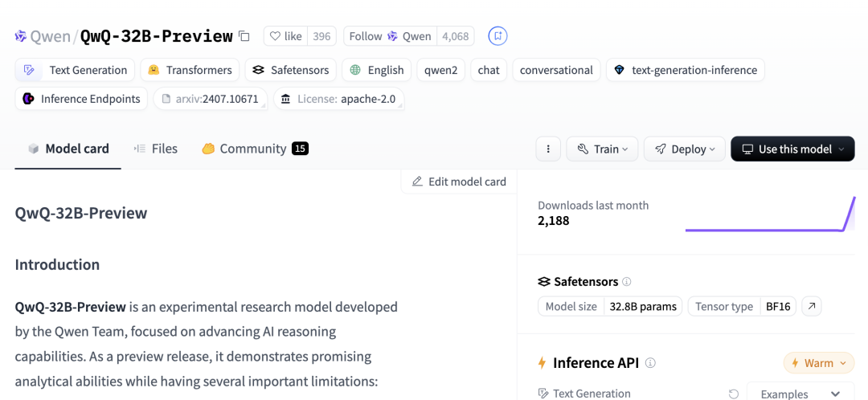Click the Safetensors stacked layers icon
This screenshot has width=868, height=400.
(x=544, y=282)
